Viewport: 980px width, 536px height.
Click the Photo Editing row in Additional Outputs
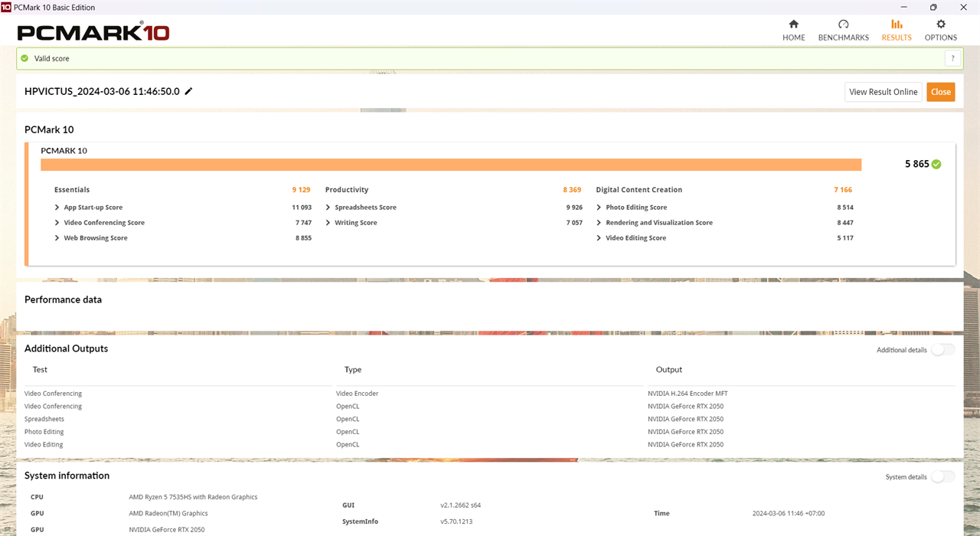[x=490, y=432]
